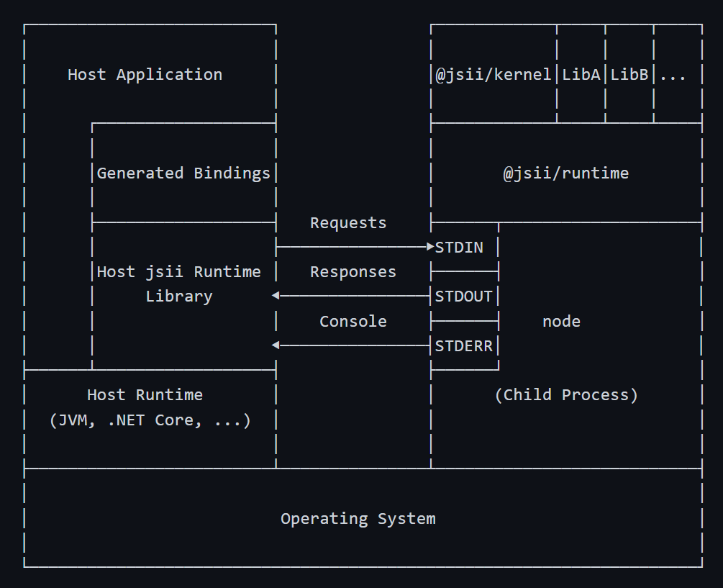The image size is (723, 588).
Task: Select the Host Runtime label
Action: (x=145, y=395)
